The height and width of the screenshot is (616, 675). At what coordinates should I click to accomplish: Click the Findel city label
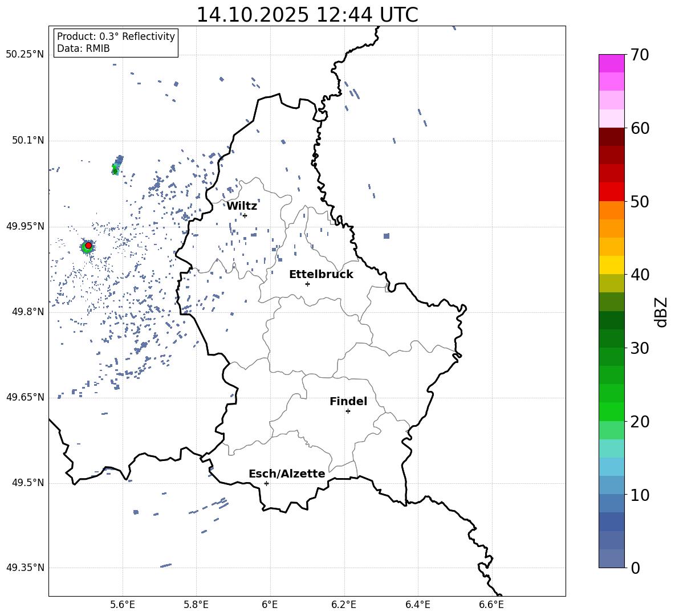click(x=348, y=401)
